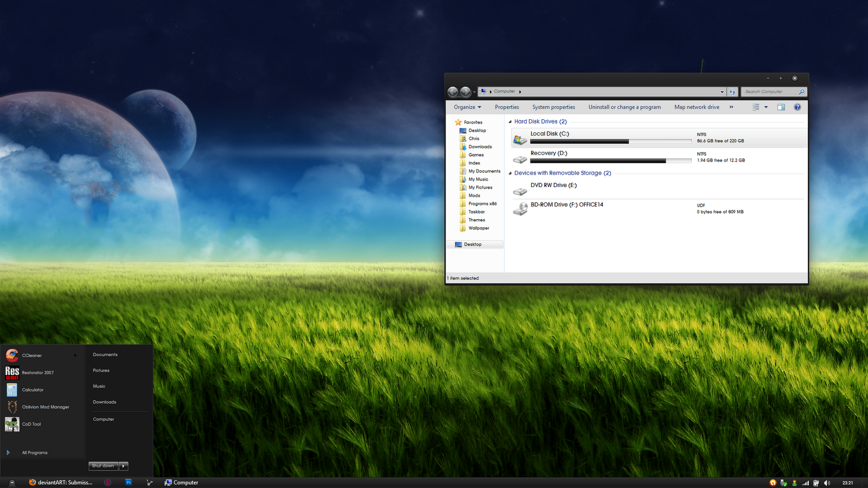Open Restorator 2007

pos(37,373)
